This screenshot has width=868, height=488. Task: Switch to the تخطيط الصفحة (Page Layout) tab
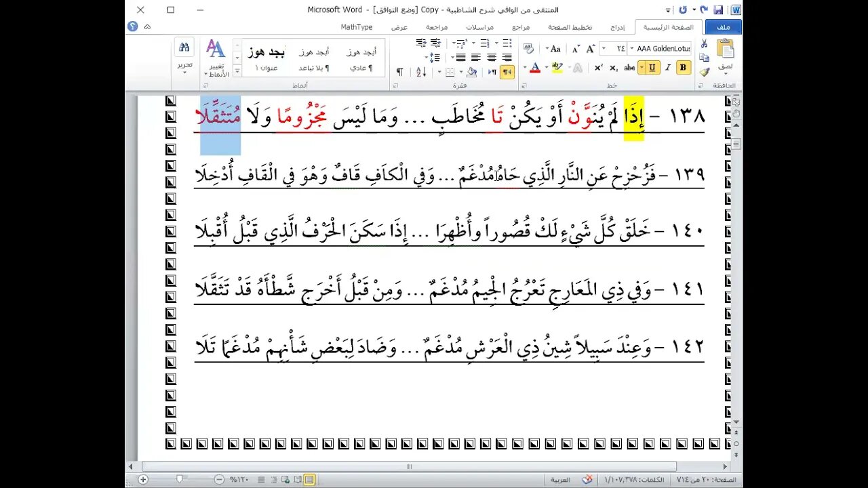570,27
